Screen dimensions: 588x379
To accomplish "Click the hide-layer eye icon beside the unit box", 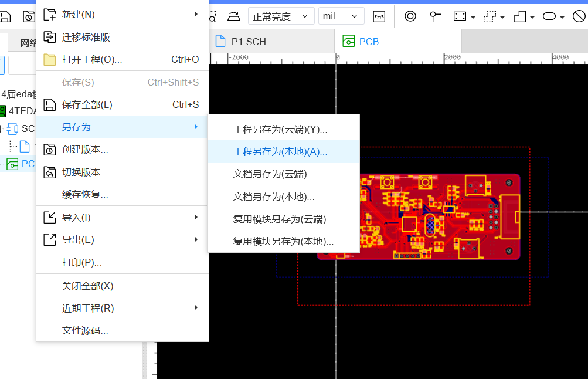I will point(379,16).
